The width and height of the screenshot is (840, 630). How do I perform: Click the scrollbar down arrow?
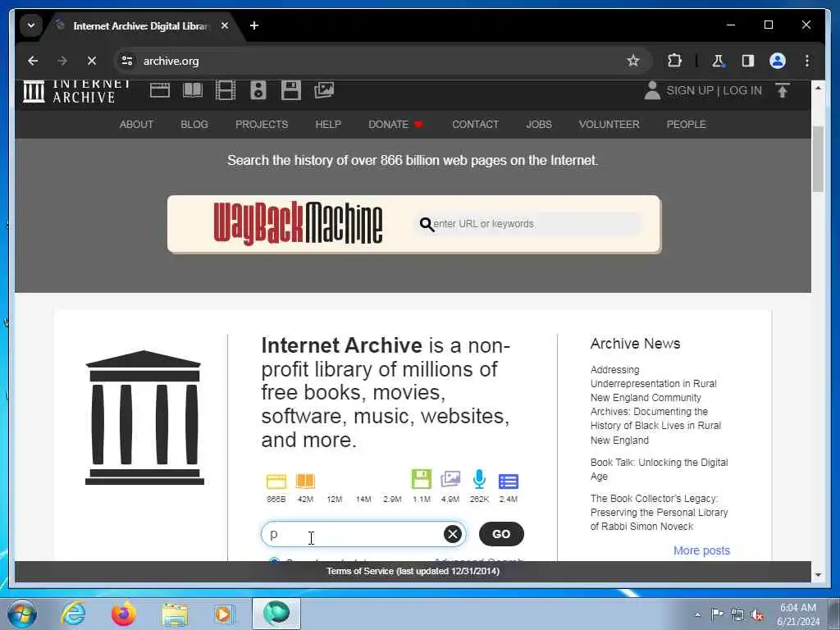(818, 575)
